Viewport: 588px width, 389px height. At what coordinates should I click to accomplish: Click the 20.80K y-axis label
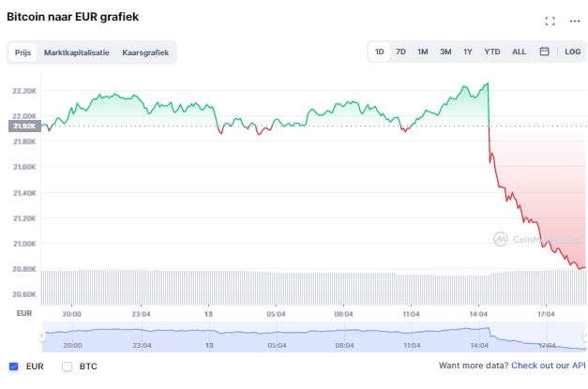[x=24, y=269]
